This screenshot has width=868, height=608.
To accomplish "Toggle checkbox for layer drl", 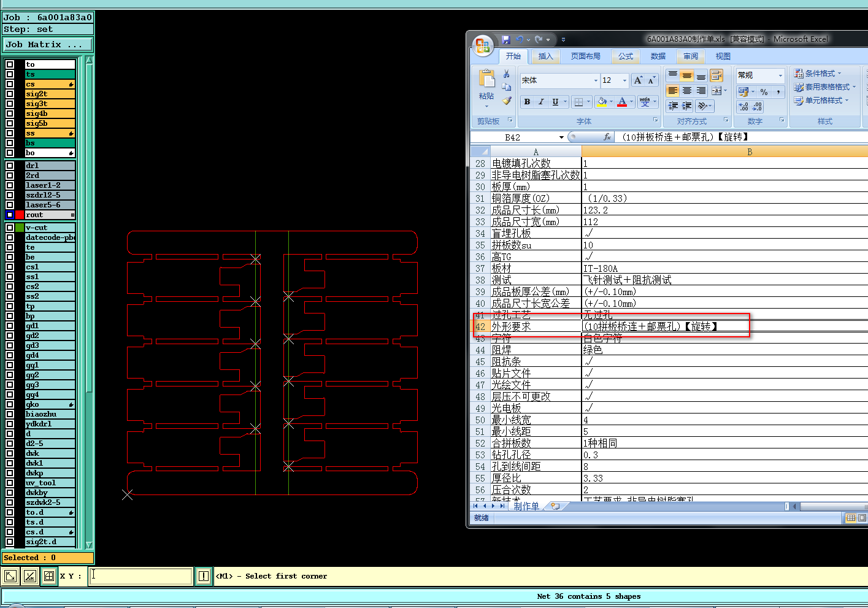I will tap(10, 166).
